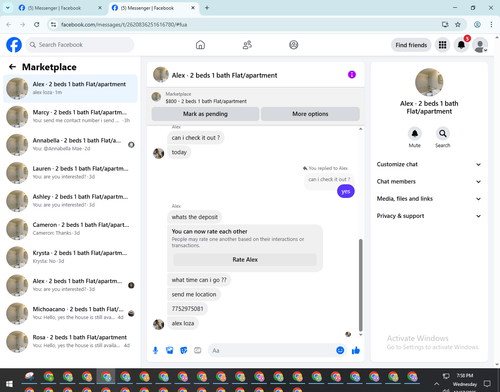This screenshot has width=500, height=392.
Task: Click the browser address bar URL
Action: 124,25
